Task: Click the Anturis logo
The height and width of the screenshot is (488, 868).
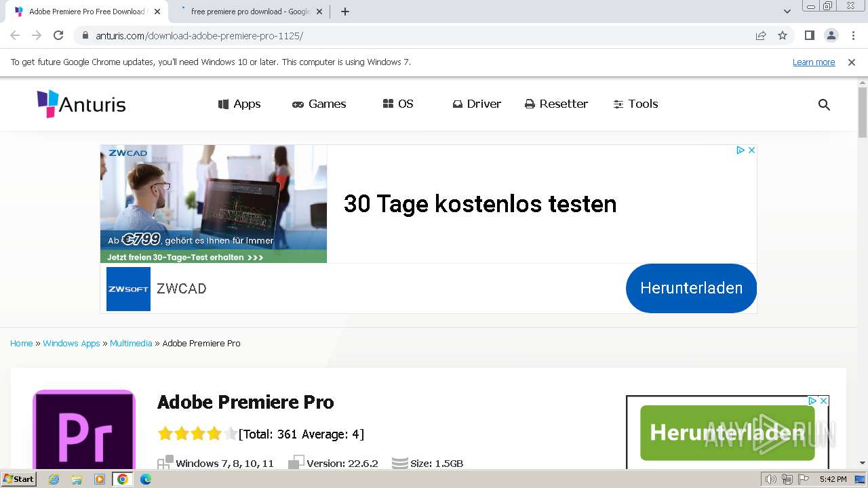Action: coord(81,104)
